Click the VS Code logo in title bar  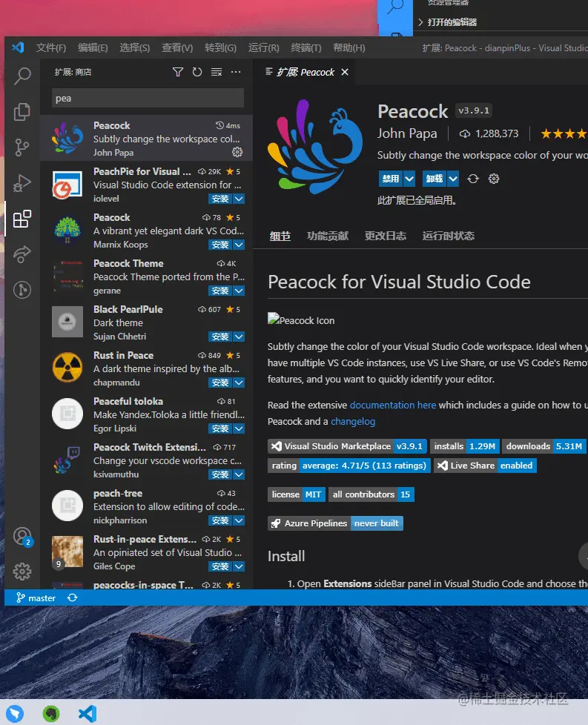point(18,47)
